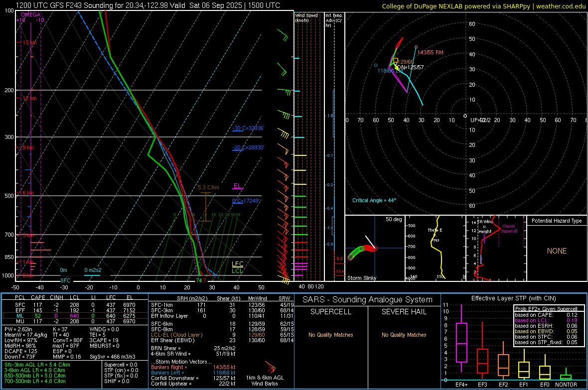This screenshot has height=390, width=588.
Task: Click the left-mover circle near 118/68 LM
Action: [x=376, y=65]
